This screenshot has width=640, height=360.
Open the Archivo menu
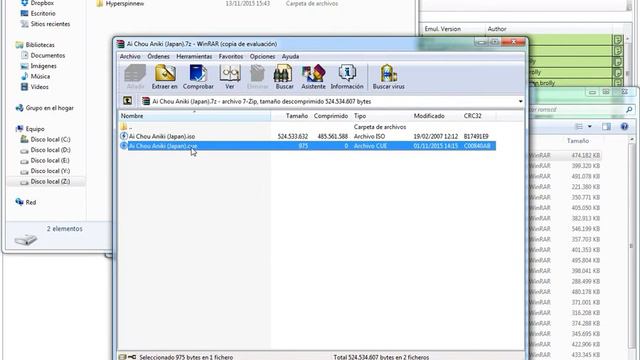[130, 56]
